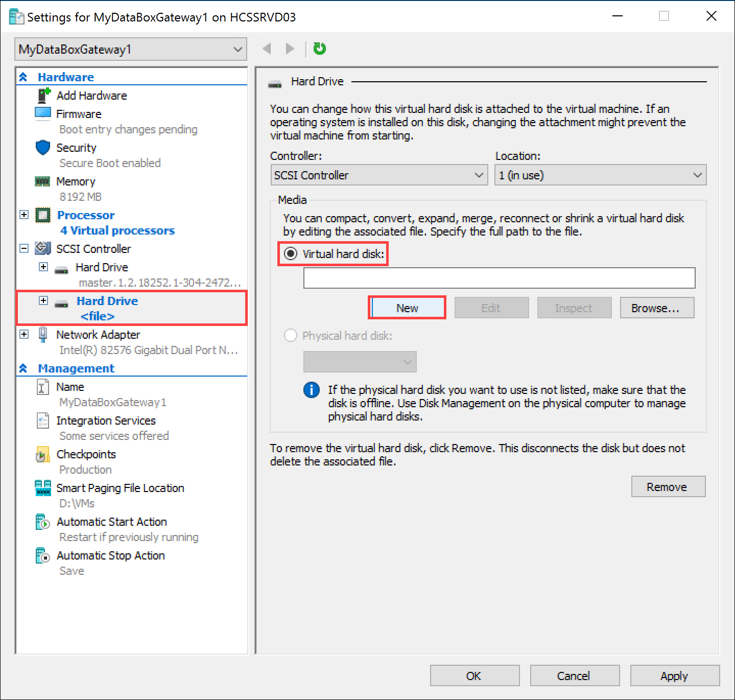Select Add Hardware in the tree

tap(91, 96)
